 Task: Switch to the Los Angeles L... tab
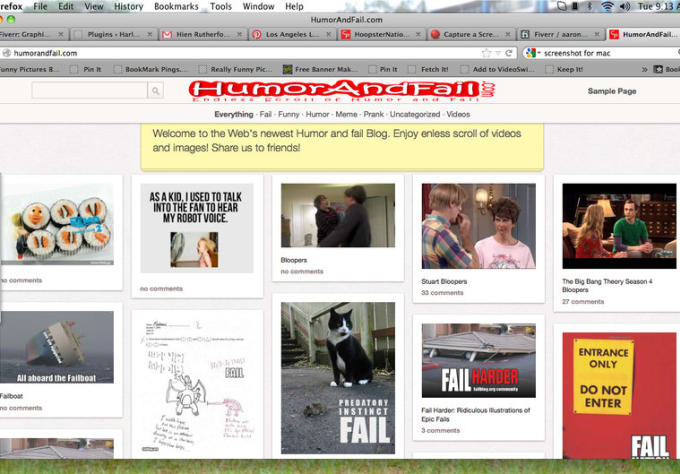(x=291, y=34)
